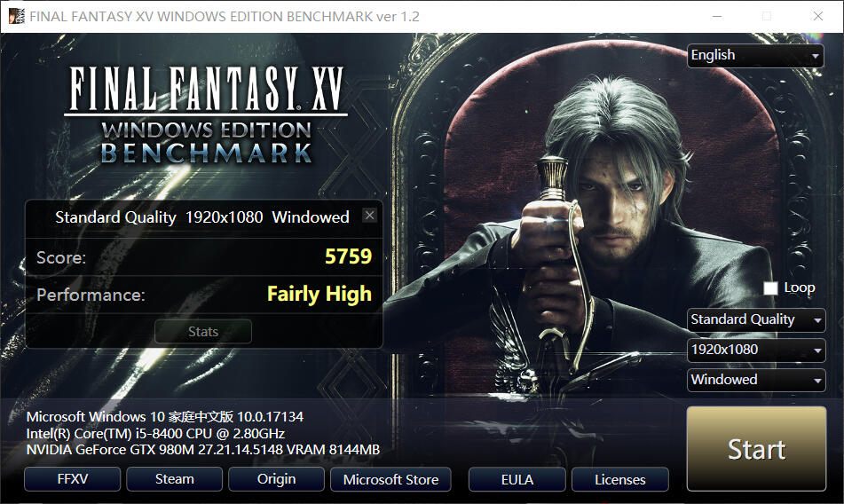Viewport: 844px width, 504px height.
Task: Start the benchmark run
Action: tap(756, 449)
